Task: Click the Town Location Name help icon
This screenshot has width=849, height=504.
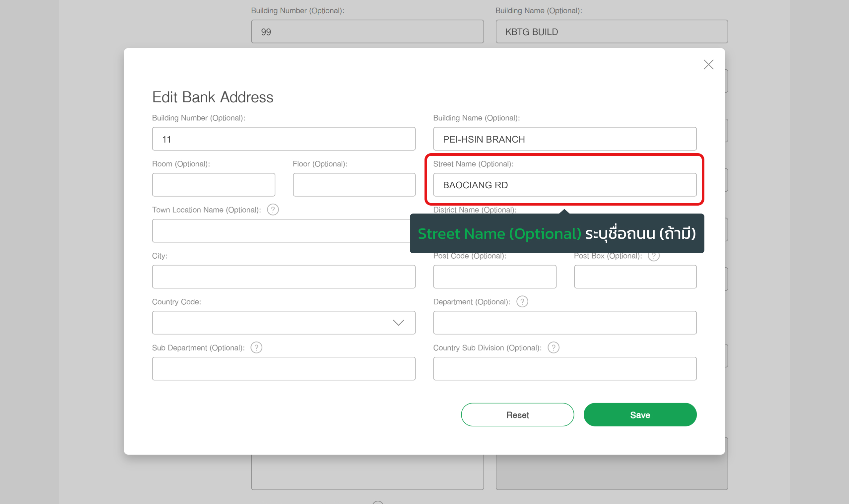Action: pyautogui.click(x=273, y=210)
